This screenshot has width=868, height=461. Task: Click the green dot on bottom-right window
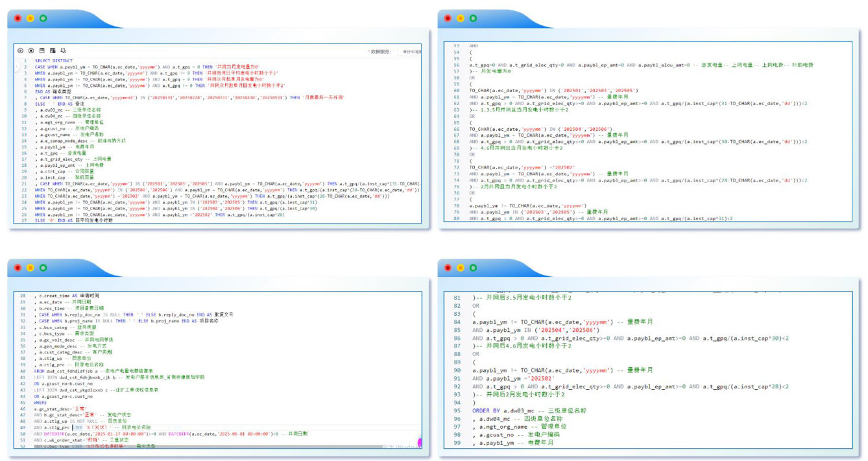(473, 266)
